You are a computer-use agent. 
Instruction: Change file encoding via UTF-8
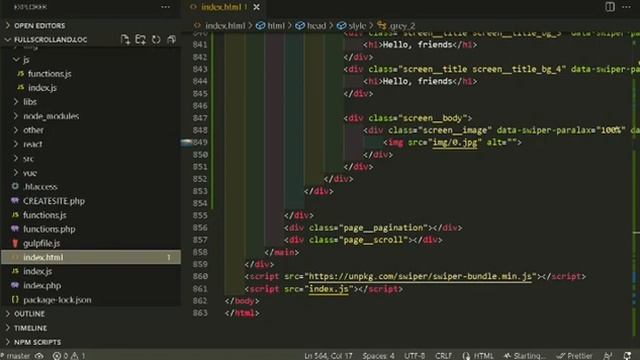click(414, 356)
